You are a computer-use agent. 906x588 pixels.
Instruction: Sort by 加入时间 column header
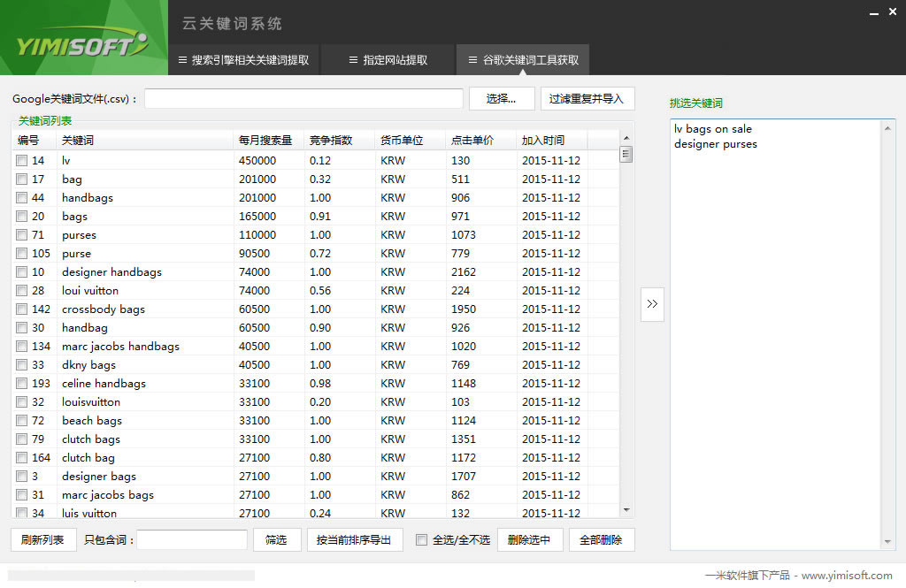pyautogui.click(x=552, y=141)
